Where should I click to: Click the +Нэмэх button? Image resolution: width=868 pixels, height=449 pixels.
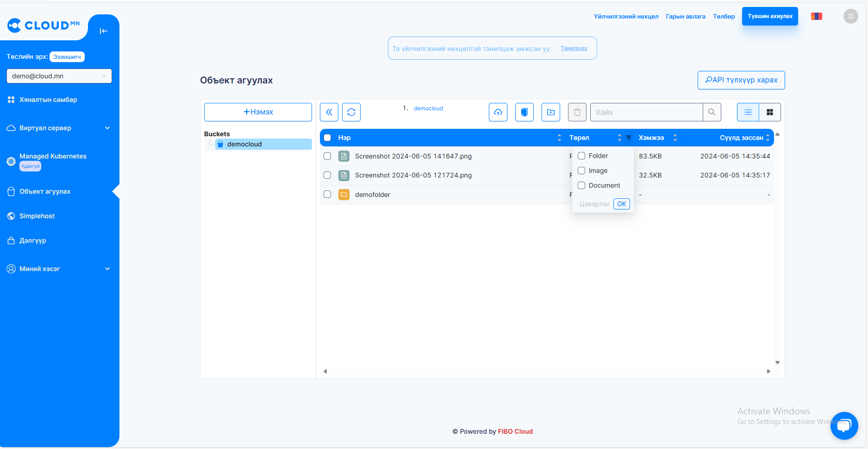pos(258,112)
